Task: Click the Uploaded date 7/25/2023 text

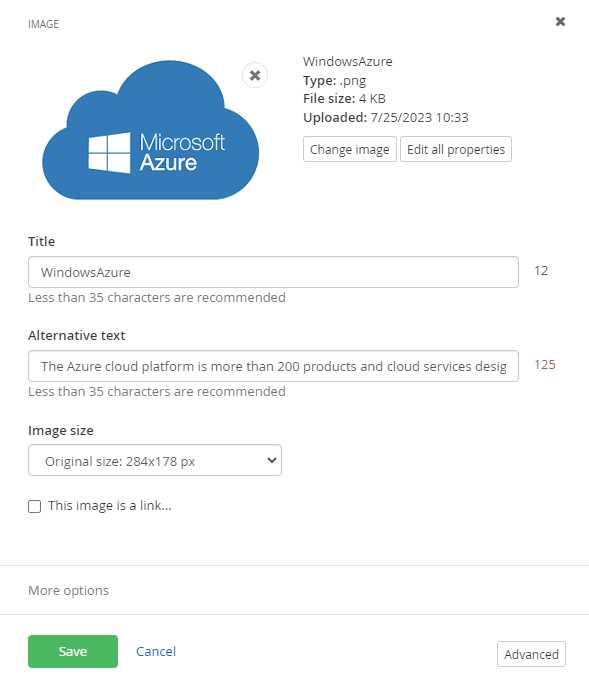Action: [398, 118]
